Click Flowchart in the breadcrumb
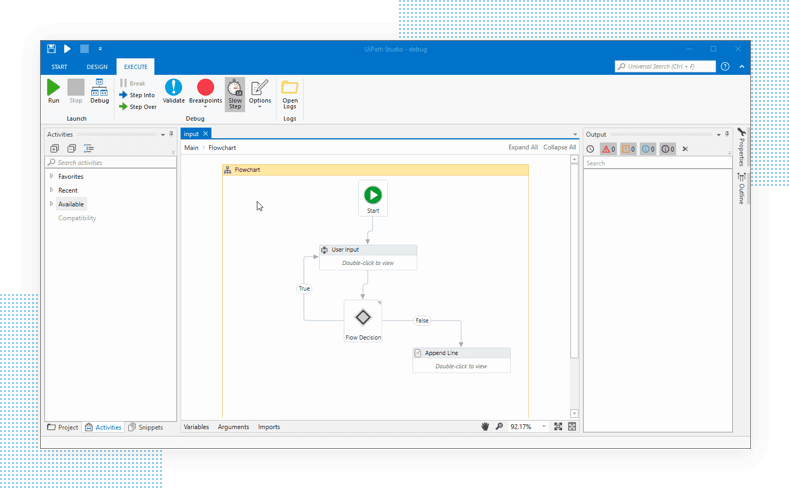This screenshot has width=789, height=488. tap(222, 148)
